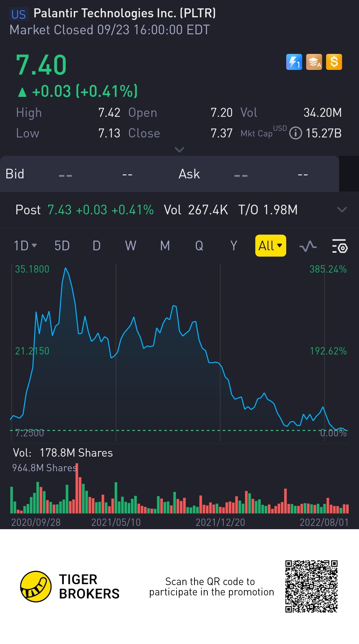The image size is (359, 644).
Task: Tap the 7.40 last price
Action: click(41, 65)
